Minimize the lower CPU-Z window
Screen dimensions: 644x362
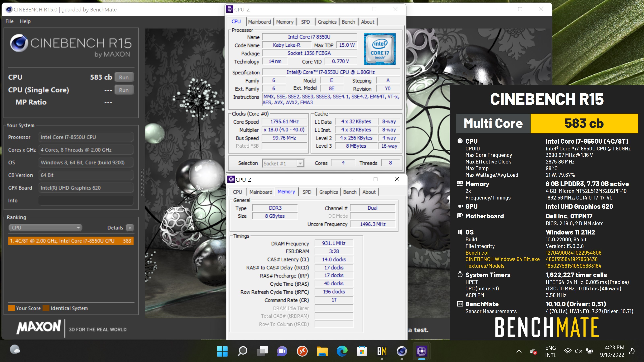pos(354,179)
